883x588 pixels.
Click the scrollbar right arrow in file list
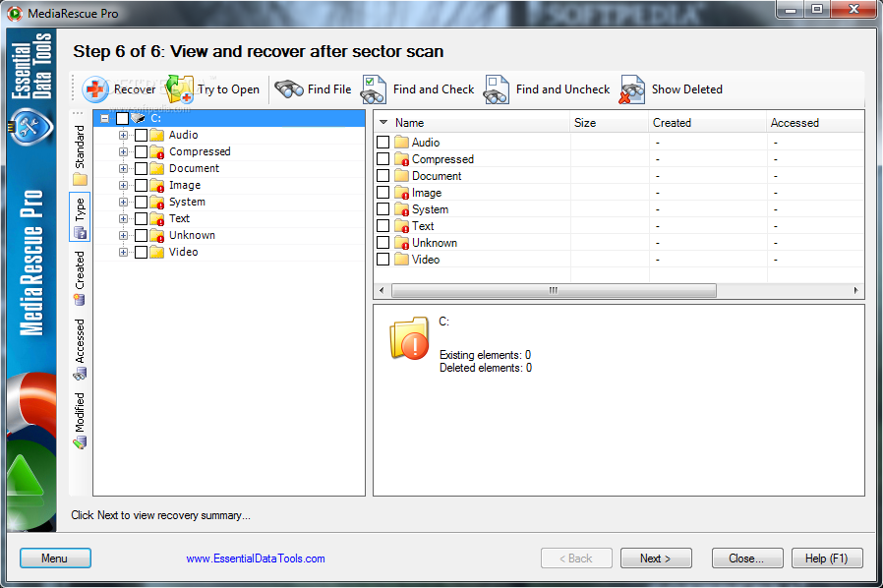pos(856,291)
